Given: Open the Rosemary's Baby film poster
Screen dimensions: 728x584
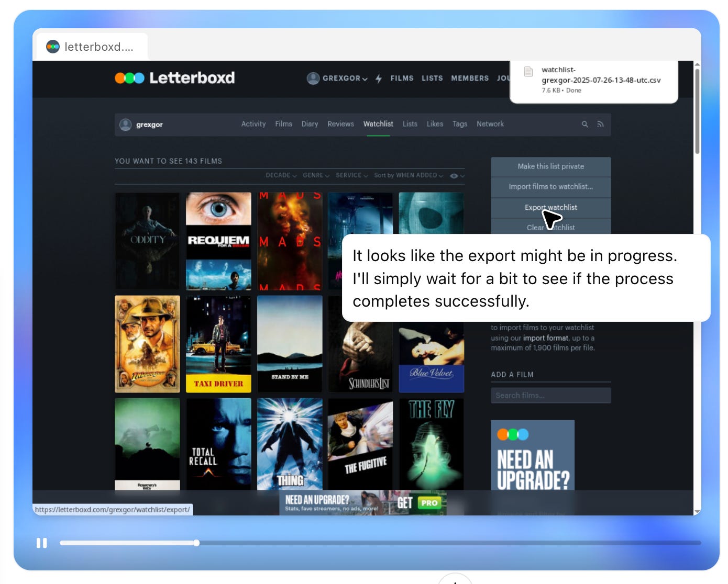Looking at the screenshot, I should (147, 444).
